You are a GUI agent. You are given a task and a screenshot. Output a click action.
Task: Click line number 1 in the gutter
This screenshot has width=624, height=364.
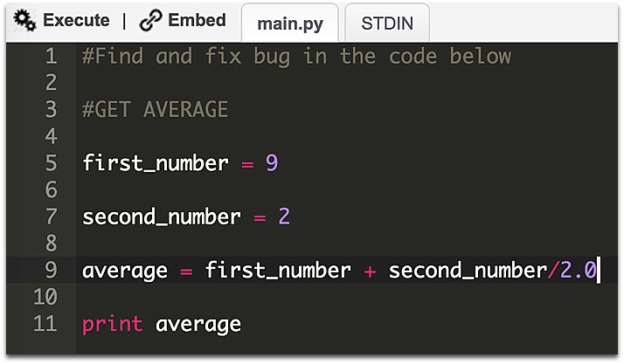pos(51,56)
